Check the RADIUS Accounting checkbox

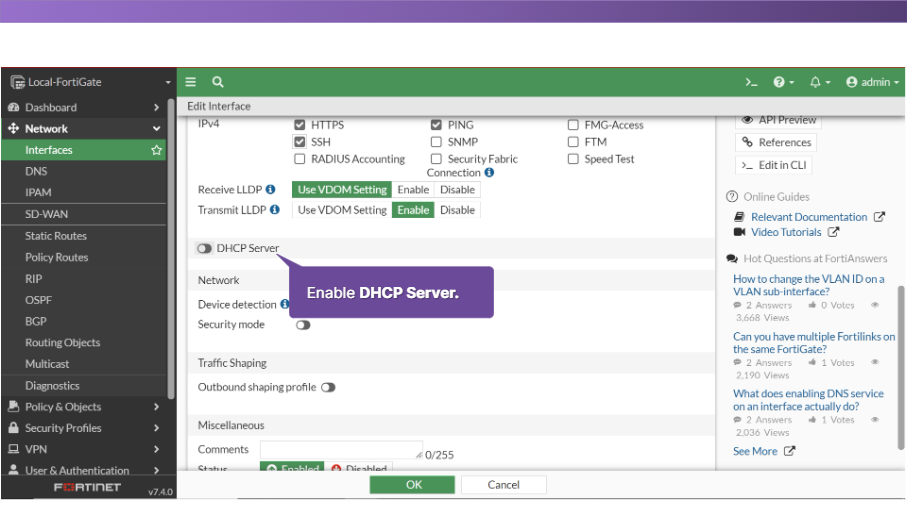300,159
